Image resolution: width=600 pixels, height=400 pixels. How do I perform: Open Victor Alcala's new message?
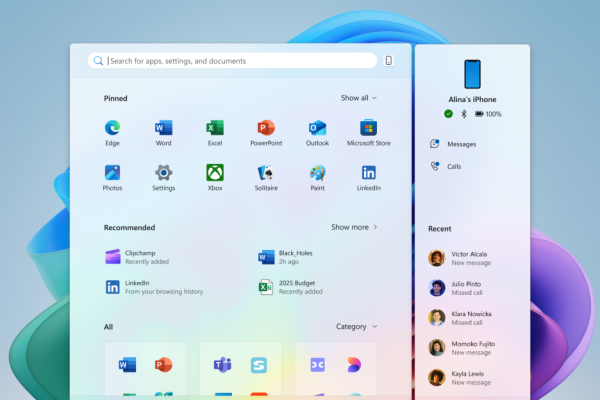click(460, 258)
